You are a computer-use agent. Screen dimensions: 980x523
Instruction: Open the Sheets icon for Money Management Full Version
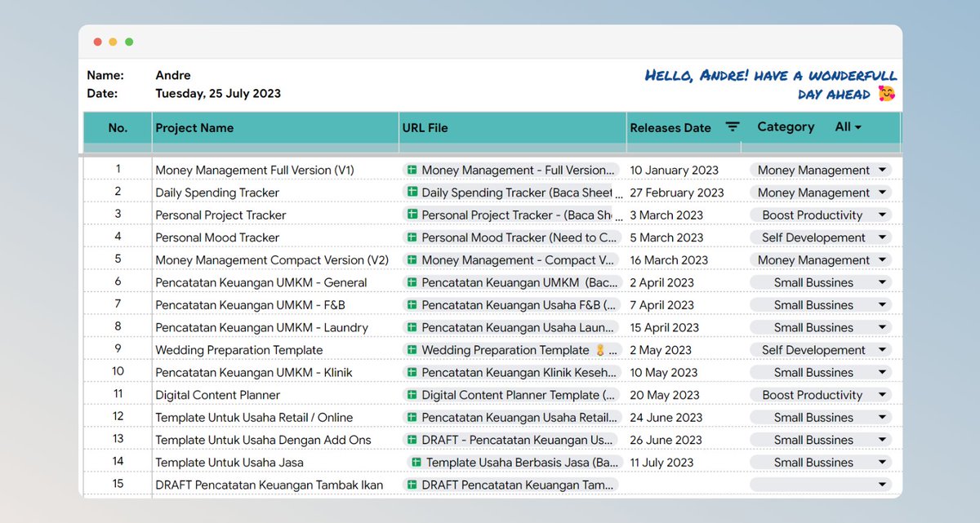coord(411,170)
